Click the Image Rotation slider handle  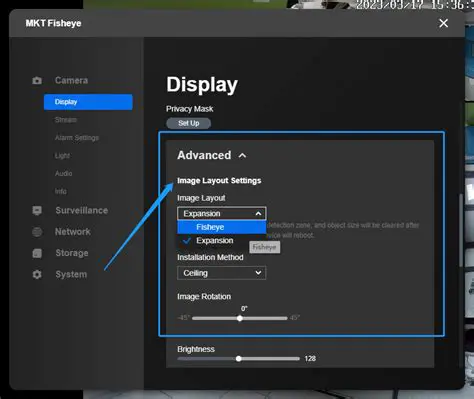click(240, 318)
